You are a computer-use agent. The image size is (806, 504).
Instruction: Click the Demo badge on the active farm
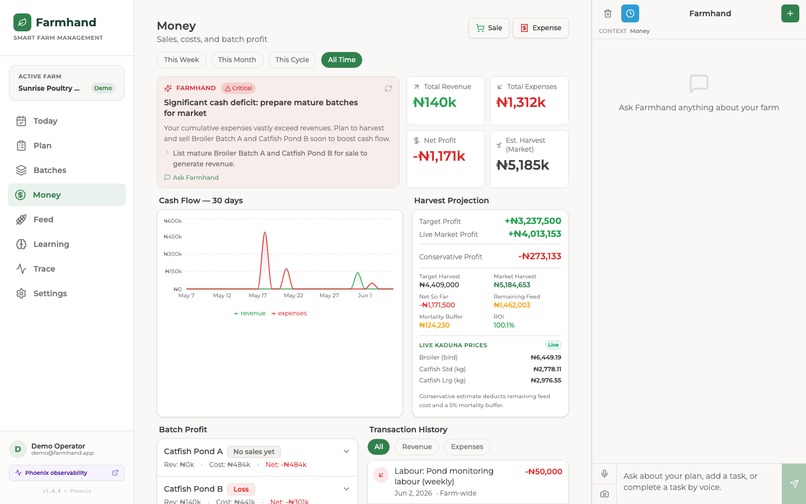tap(103, 88)
